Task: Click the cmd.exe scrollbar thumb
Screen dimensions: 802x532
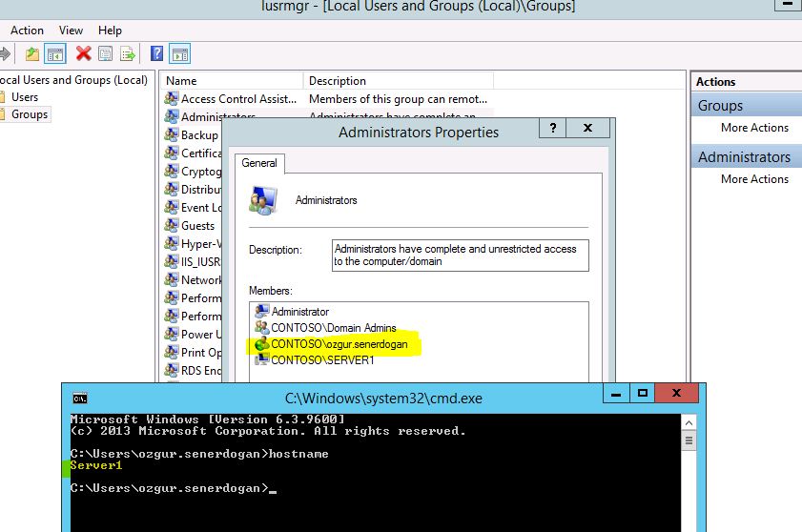Action: 689,440
